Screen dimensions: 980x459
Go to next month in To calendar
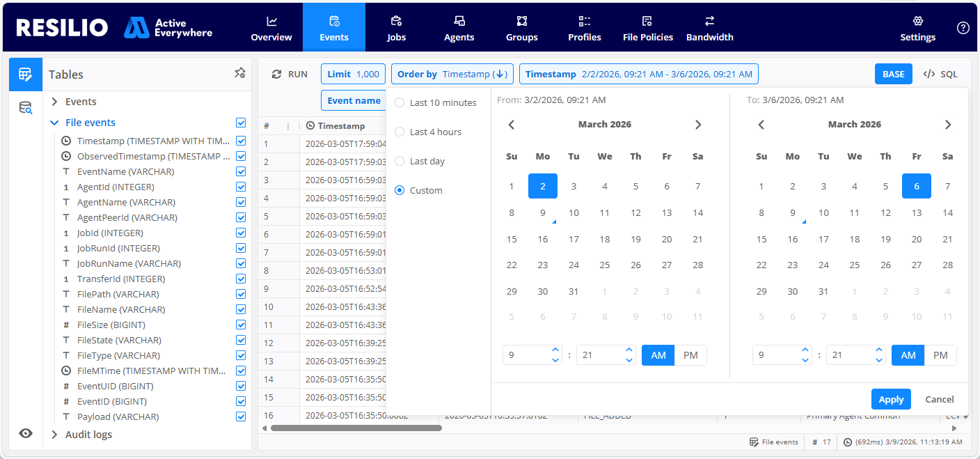point(948,125)
